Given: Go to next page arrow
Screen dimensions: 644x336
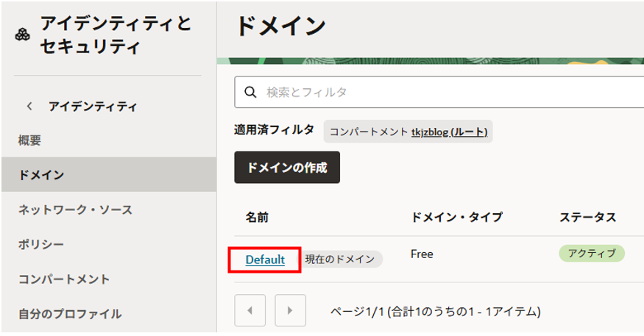Looking at the screenshot, I should (x=290, y=310).
